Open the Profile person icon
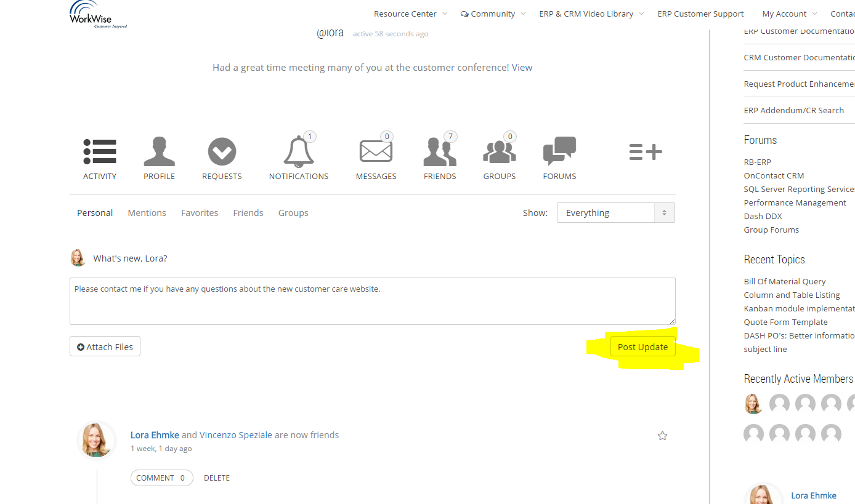The image size is (855, 504). click(x=159, y=151)
